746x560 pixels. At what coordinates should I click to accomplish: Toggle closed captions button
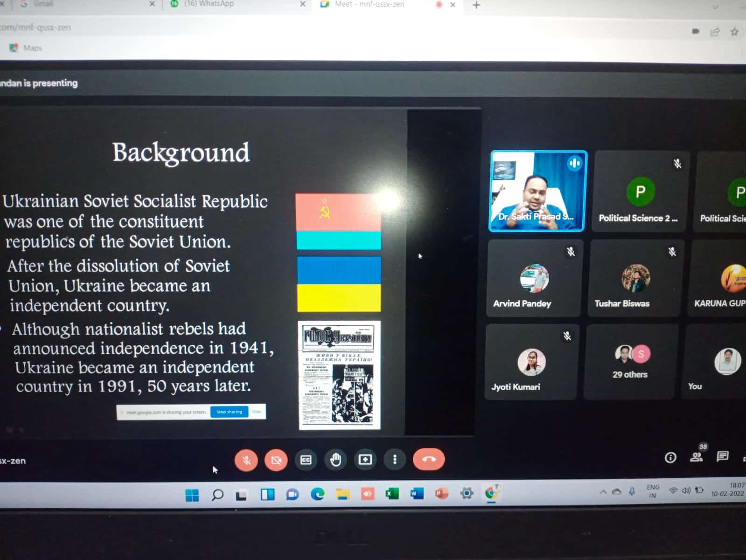306,460
